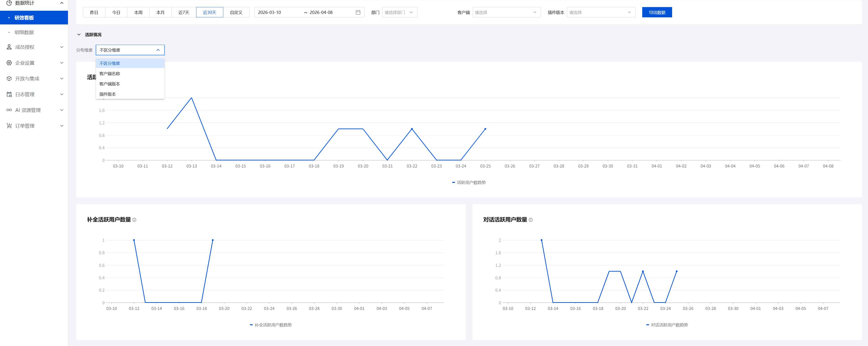Click the 日志管理 calendar icon

click(9, 94)
